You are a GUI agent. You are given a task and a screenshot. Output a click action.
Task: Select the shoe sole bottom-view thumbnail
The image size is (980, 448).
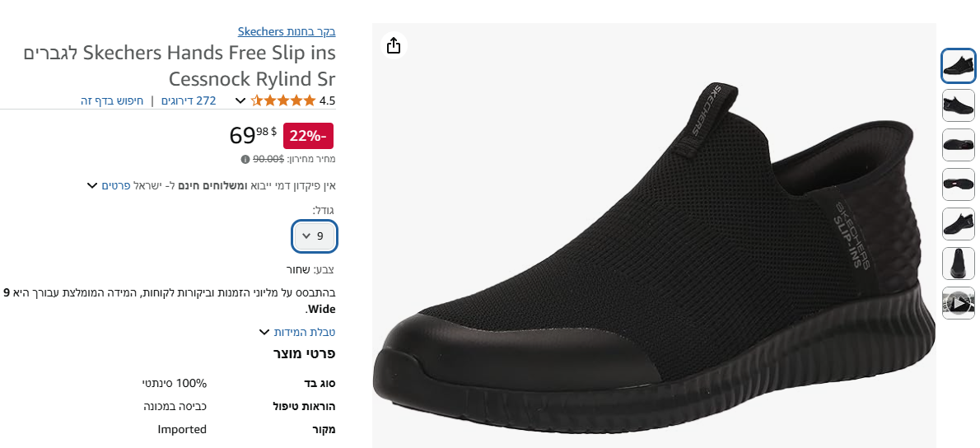coord(959,184)
